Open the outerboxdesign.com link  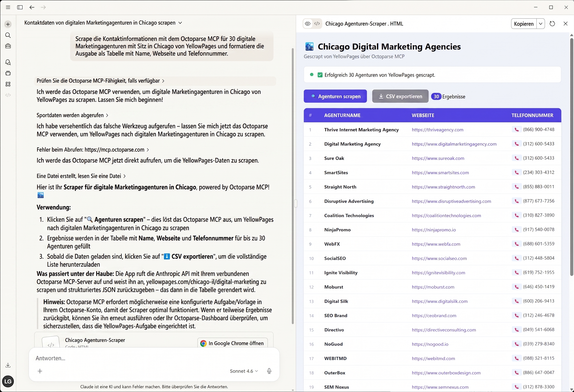pos(446,373)
